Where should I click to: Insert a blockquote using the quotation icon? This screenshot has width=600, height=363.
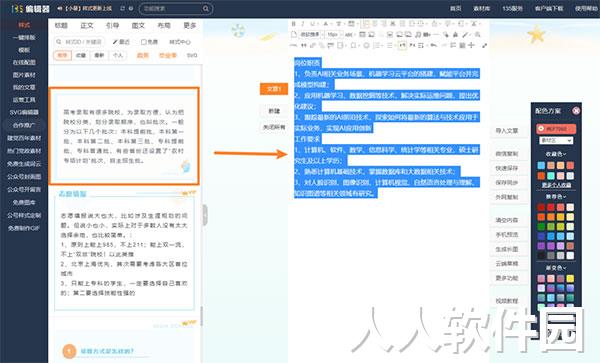click(303, 45)
